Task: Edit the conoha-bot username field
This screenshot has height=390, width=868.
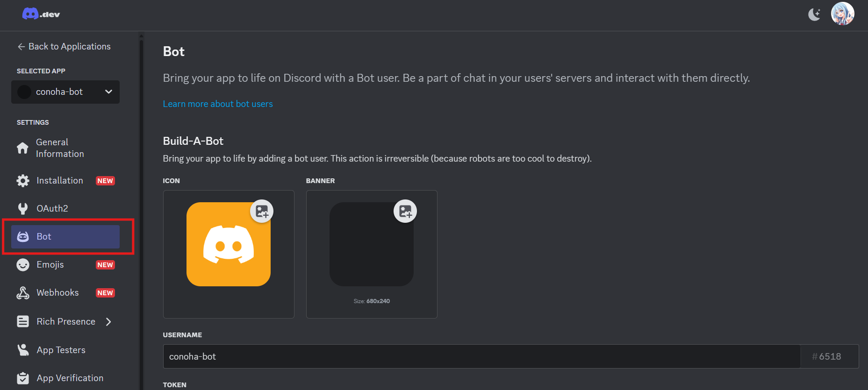Action: coord(481,356)
